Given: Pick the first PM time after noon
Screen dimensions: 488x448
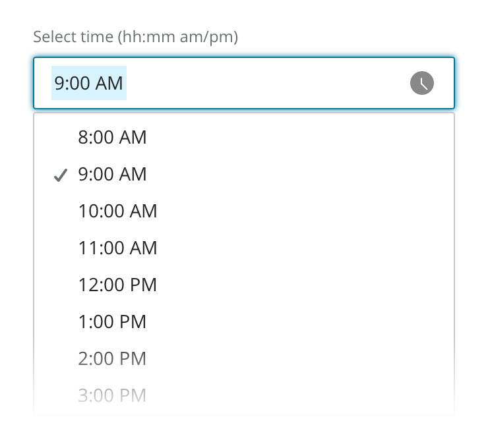Looking at the screenshot, I should tap(112, 322).
